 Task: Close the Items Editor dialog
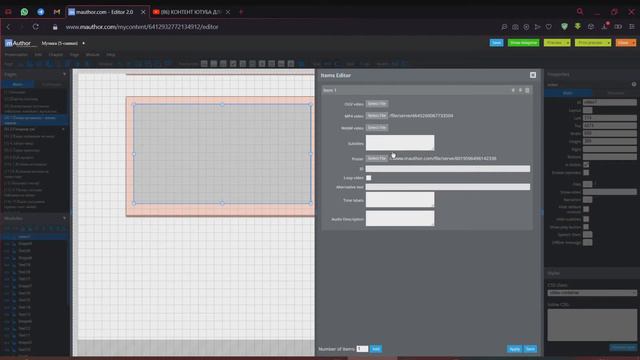tap(533, 75)
